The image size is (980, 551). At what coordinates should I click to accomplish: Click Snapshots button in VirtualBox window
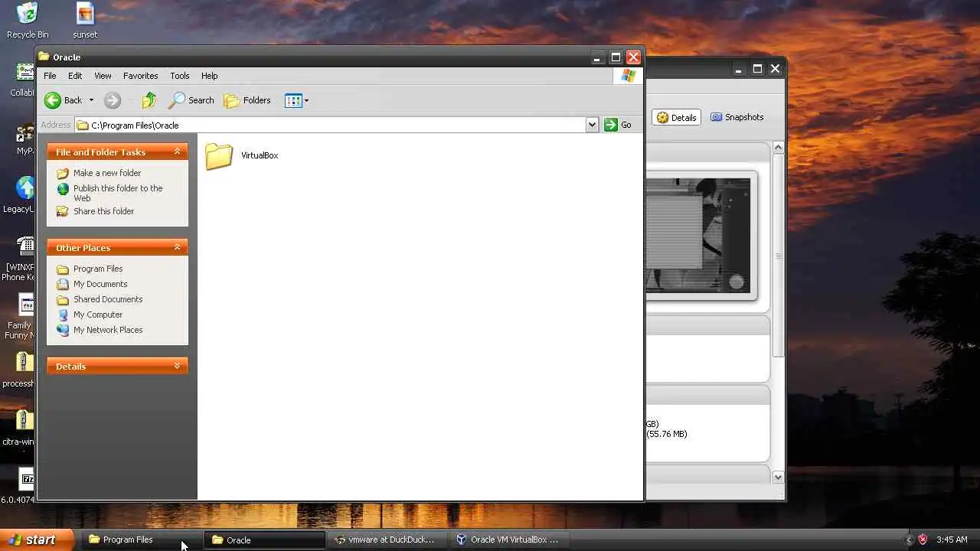[737, 117]
